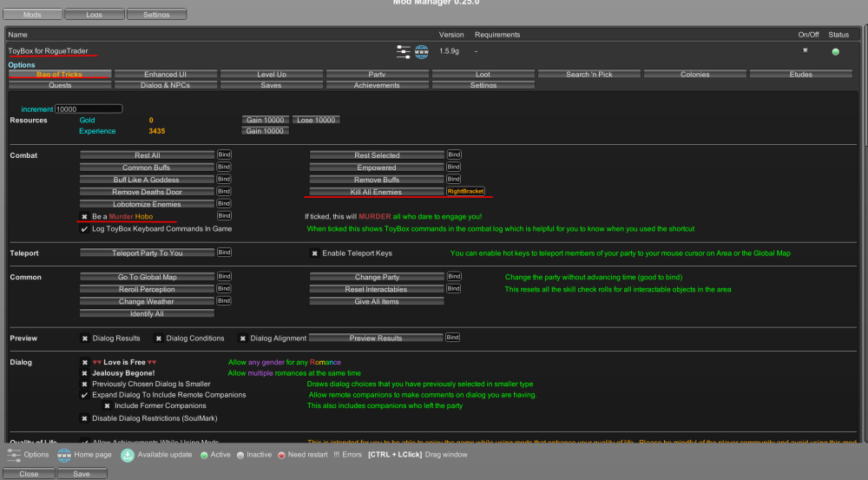Click Empowered button

click(x=377, y=168)
